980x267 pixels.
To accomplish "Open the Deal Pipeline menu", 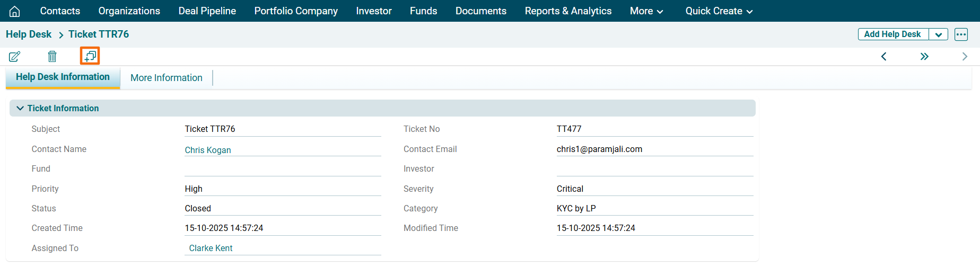I will click(207, 11).
